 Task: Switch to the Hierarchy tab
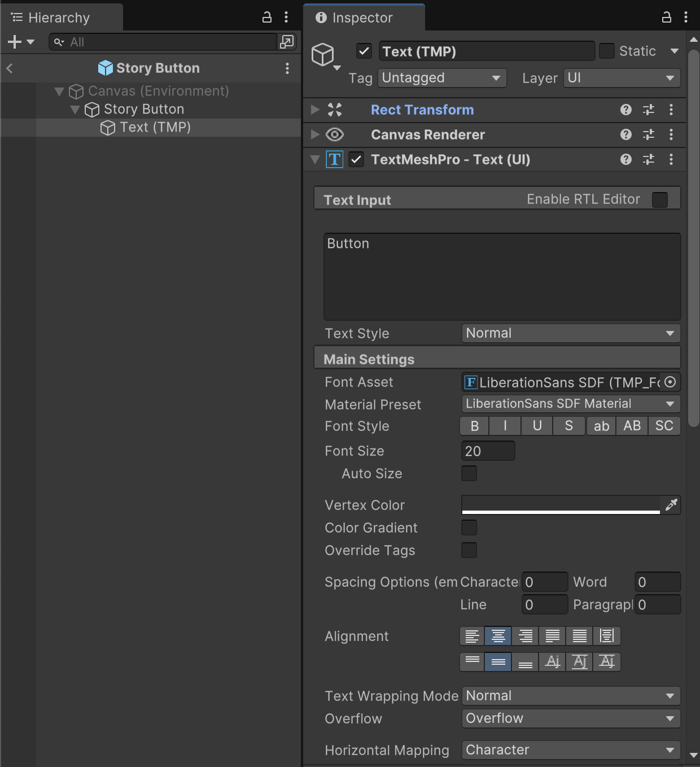59,18
